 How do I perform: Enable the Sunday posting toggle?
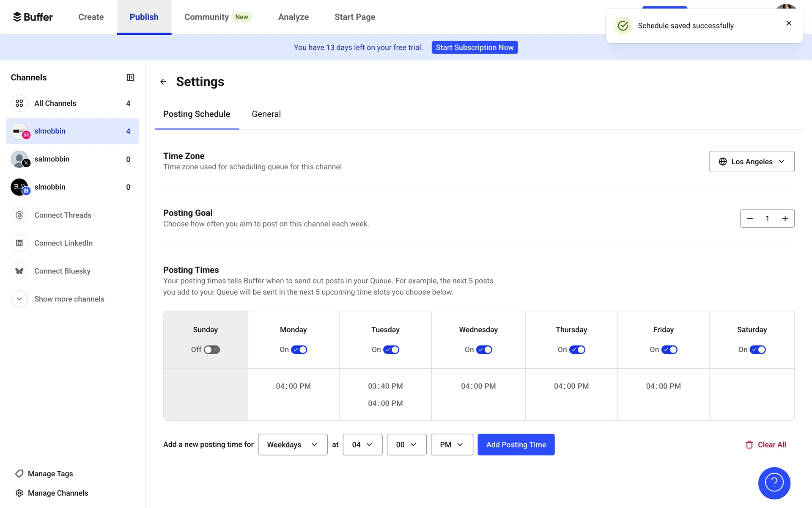211,350
